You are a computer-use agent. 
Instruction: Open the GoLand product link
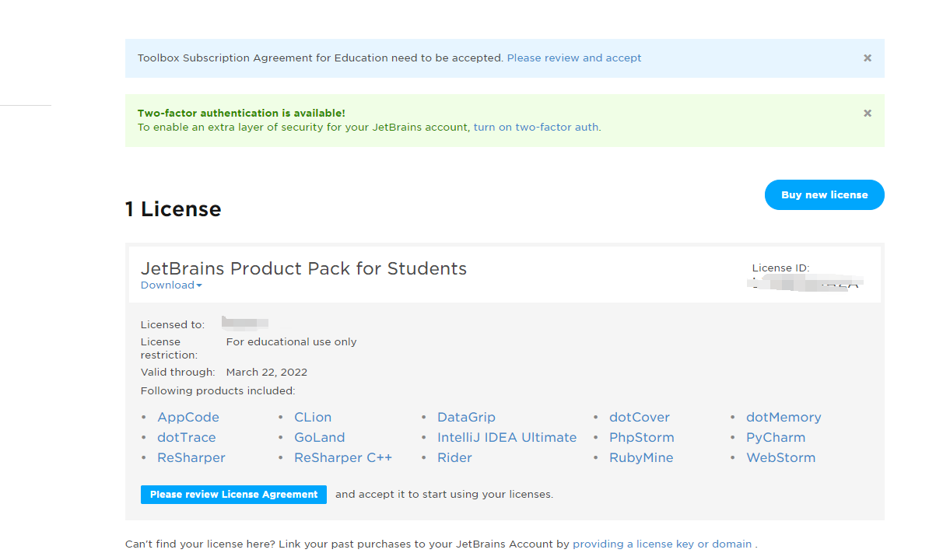[319, 438]
